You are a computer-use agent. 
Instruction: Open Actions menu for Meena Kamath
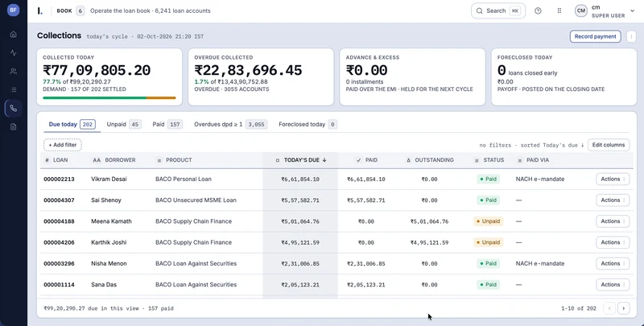613,221
